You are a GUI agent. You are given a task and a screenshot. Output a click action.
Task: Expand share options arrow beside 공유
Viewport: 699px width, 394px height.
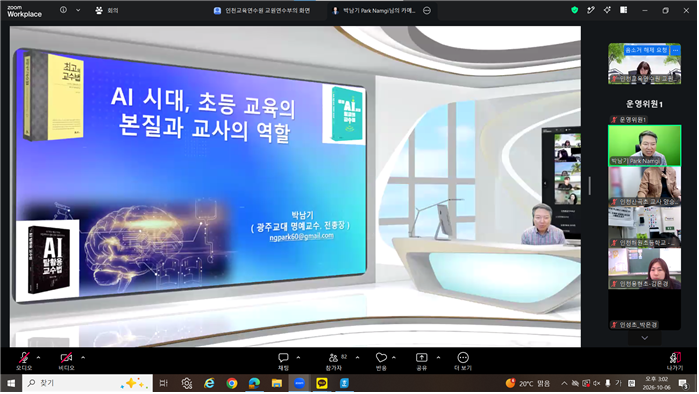438,357
